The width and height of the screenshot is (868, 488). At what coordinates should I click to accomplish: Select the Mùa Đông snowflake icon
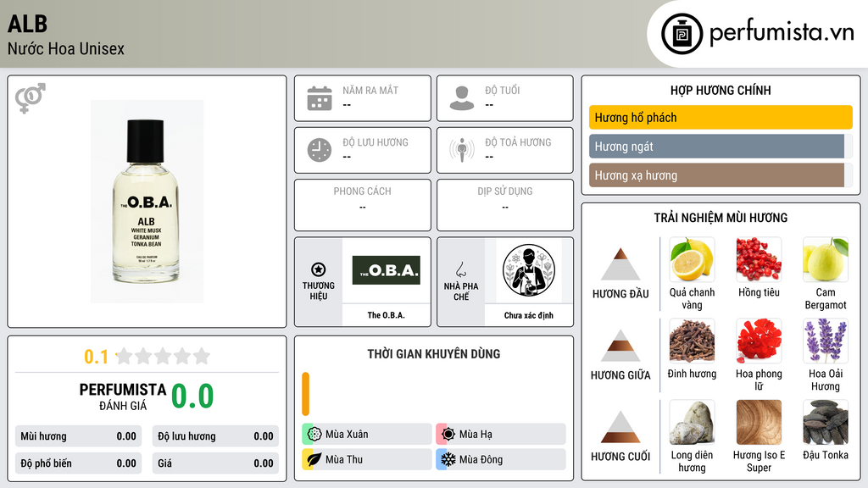point(448,459)
